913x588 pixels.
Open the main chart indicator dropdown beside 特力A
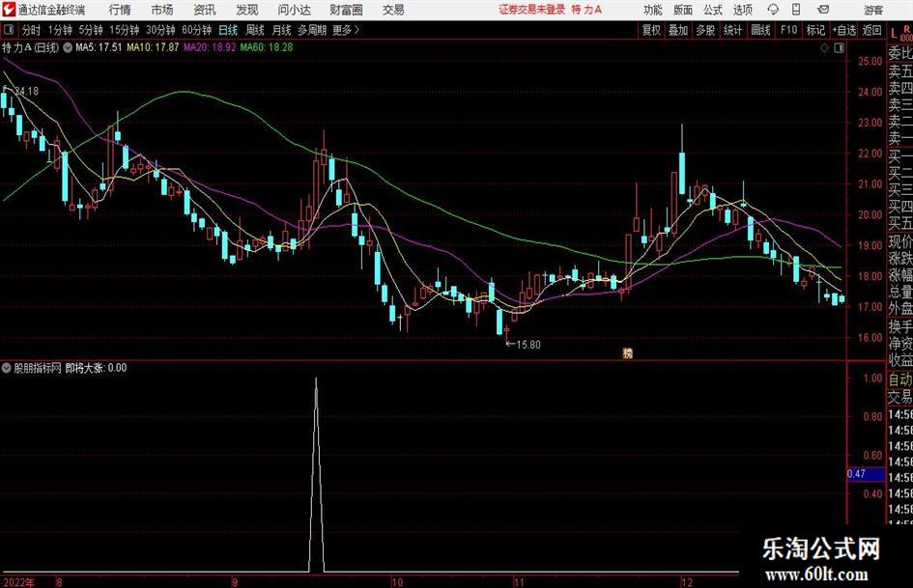point(68,47)
